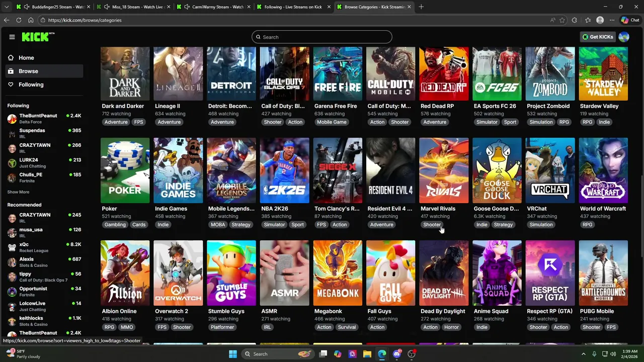Open Red Dead RP category title
644x362 pixels.
coord(437,106)
